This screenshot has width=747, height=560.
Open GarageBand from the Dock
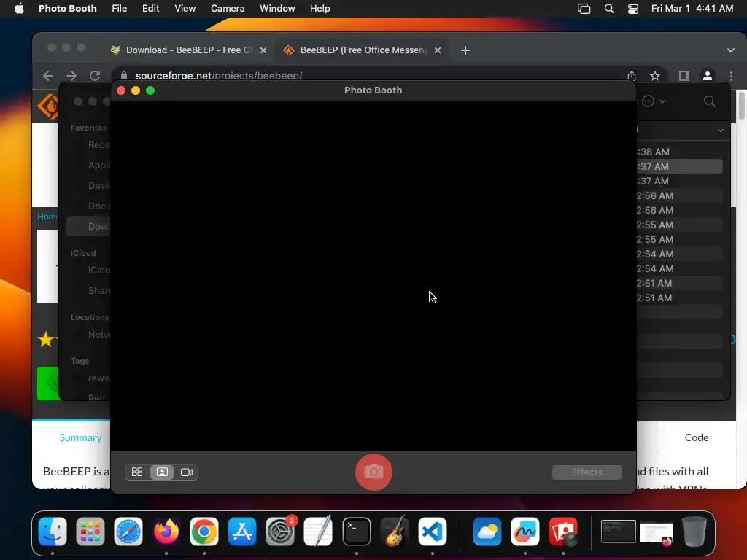[x=395, y=532]
